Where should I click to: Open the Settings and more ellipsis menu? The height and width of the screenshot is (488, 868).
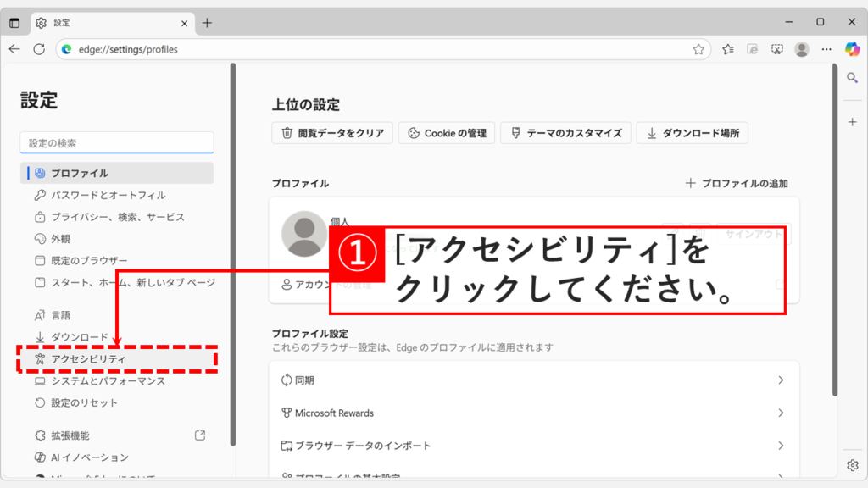coord(826,49)
